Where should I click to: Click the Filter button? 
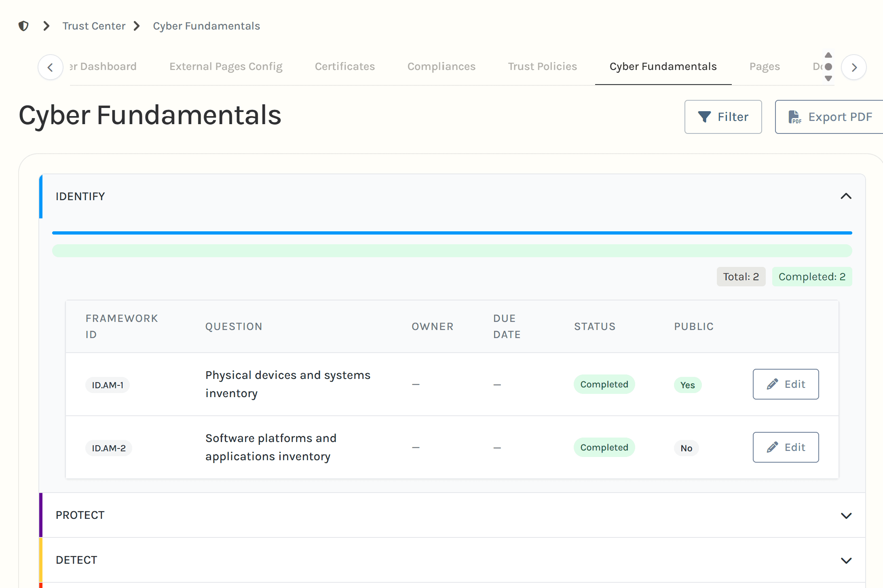click(723, 117)
